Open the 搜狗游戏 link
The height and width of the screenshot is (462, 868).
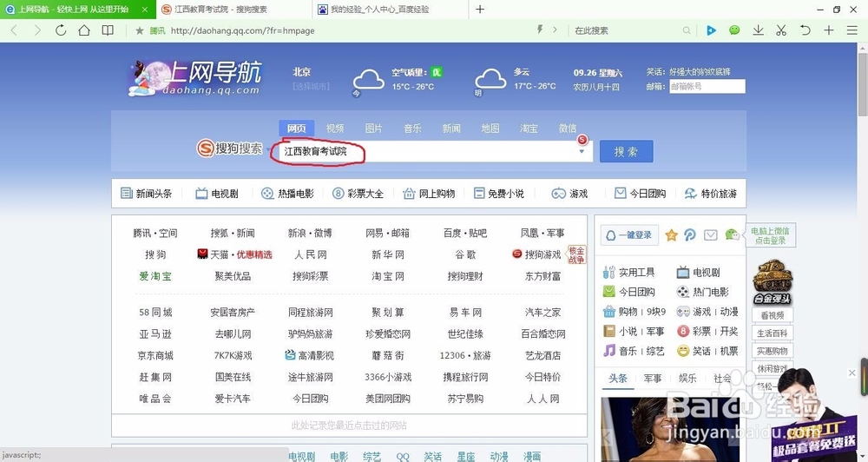pyautogui.click(x=536, y=254)
